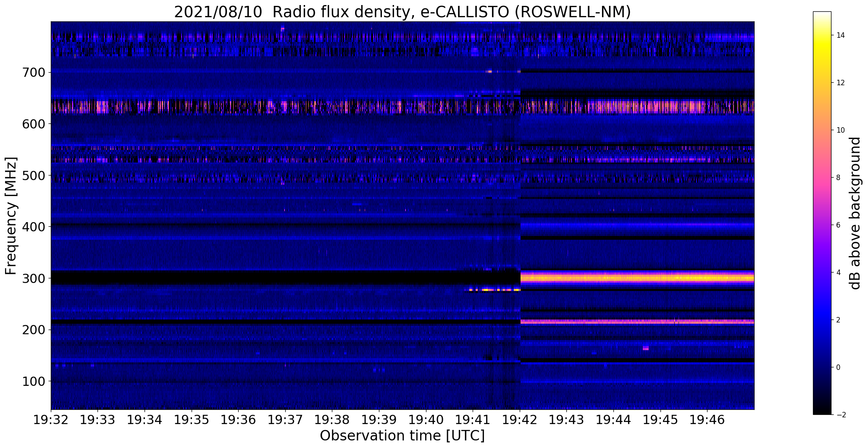Click the 'dB above background' colorbar label

pos(855,213)
